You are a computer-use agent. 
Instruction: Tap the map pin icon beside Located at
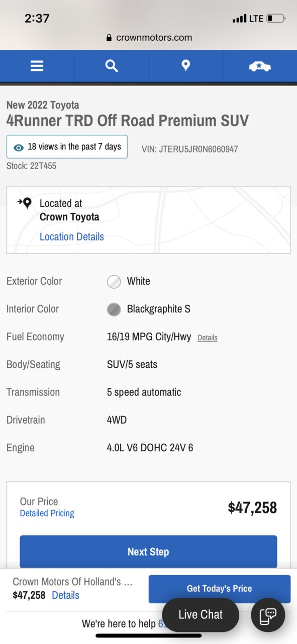tap(25, 203)
